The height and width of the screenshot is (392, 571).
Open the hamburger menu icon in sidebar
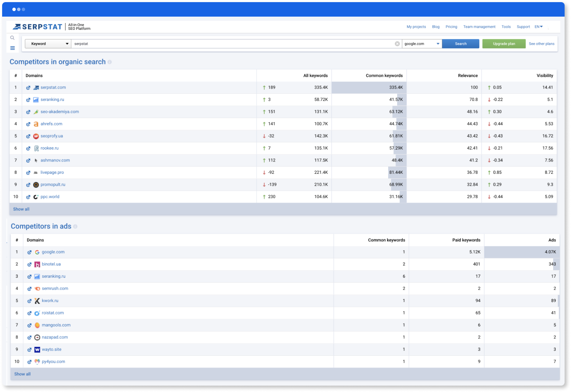(12, 48)
